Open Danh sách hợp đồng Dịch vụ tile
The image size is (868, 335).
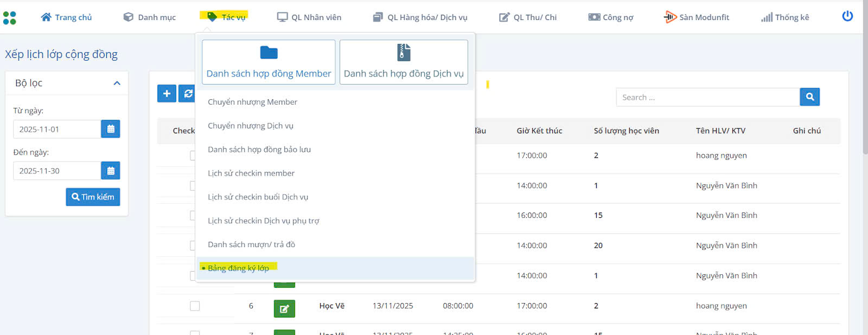click(404, 62)
